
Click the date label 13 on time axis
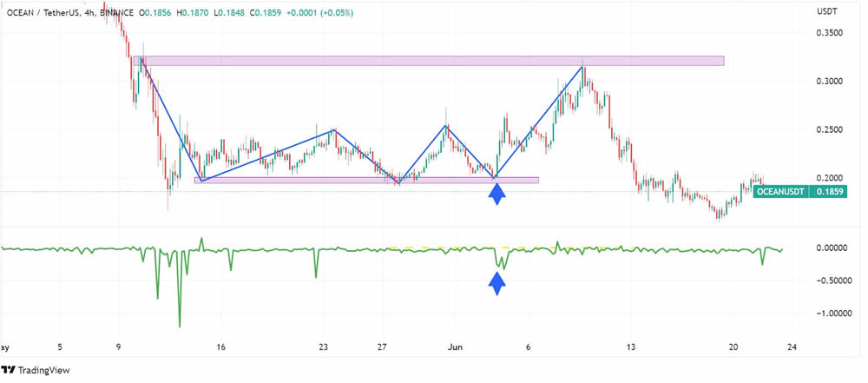coord(631,347)
